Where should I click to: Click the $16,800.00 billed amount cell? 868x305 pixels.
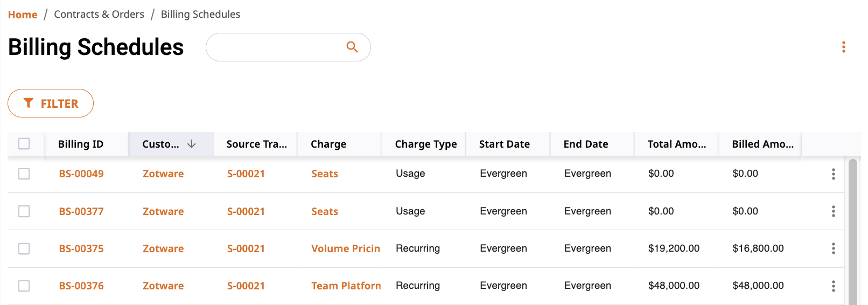(758, 248)
